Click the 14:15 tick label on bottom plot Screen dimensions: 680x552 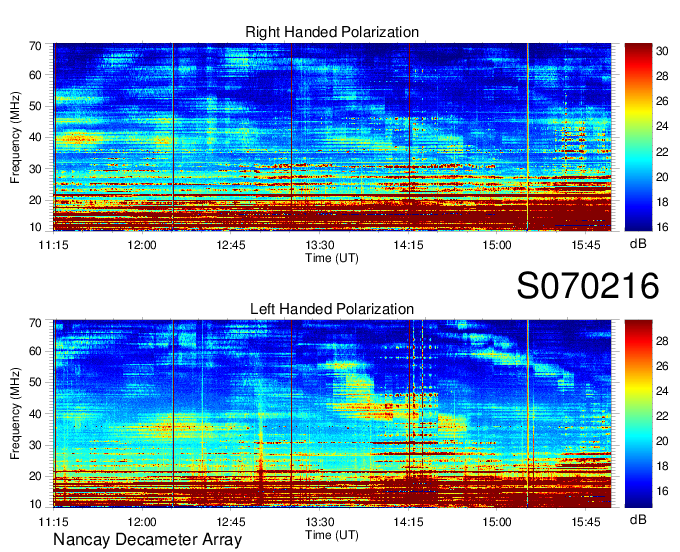coord(408,522)
